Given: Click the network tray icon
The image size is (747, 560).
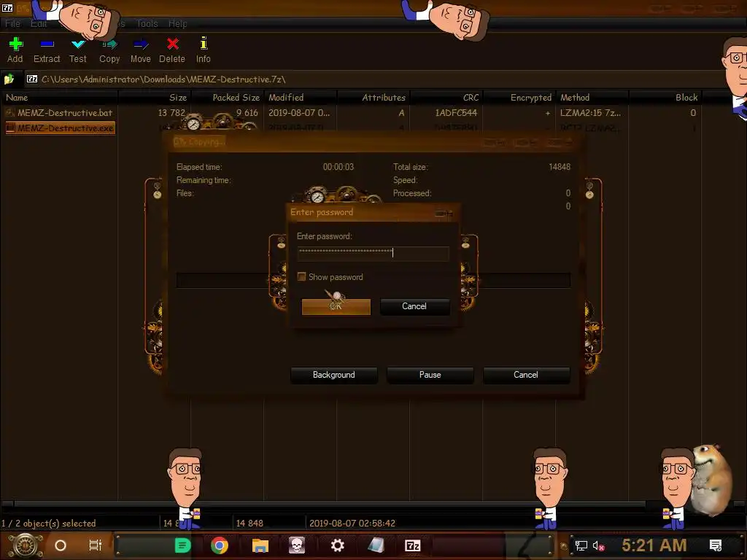Looking at the screenshot, I should [581, 545].
